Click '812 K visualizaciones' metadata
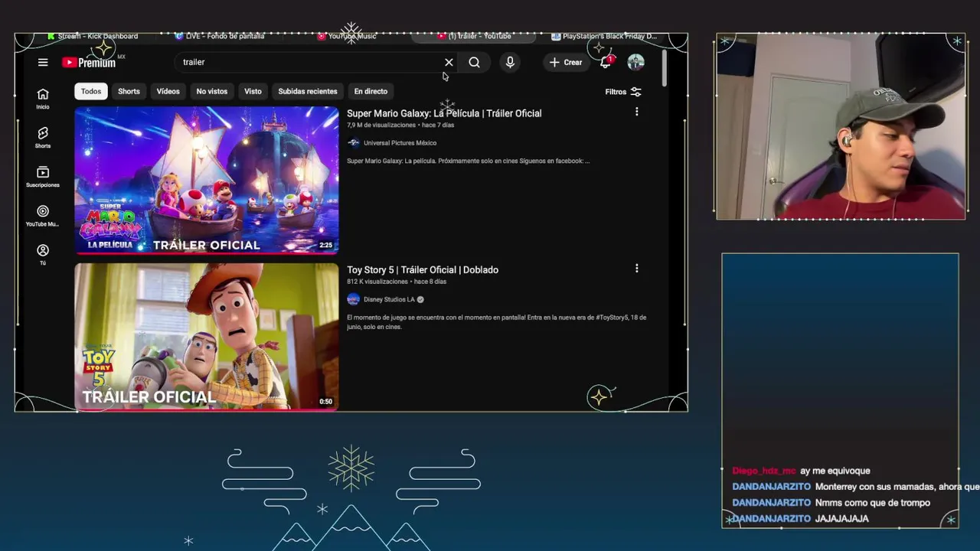This screenshot has width=980, height=551. [376, 282]
